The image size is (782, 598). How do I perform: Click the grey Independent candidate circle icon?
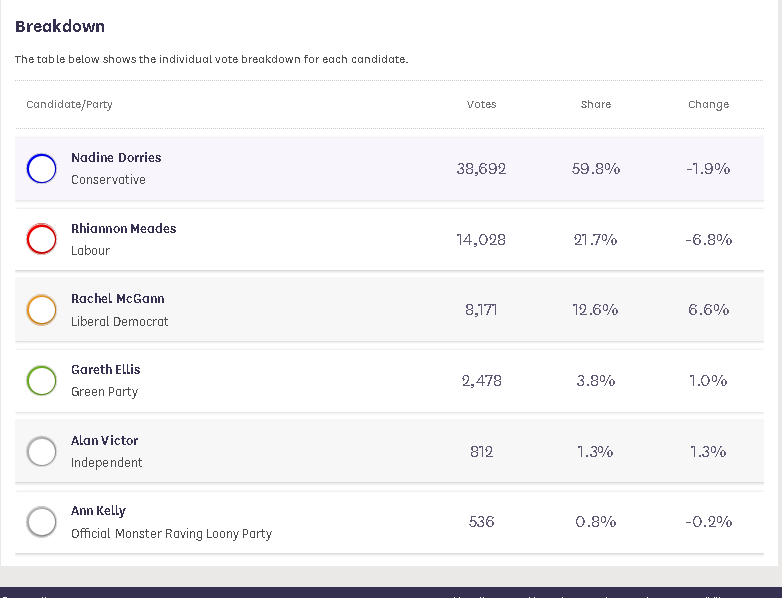41,452
